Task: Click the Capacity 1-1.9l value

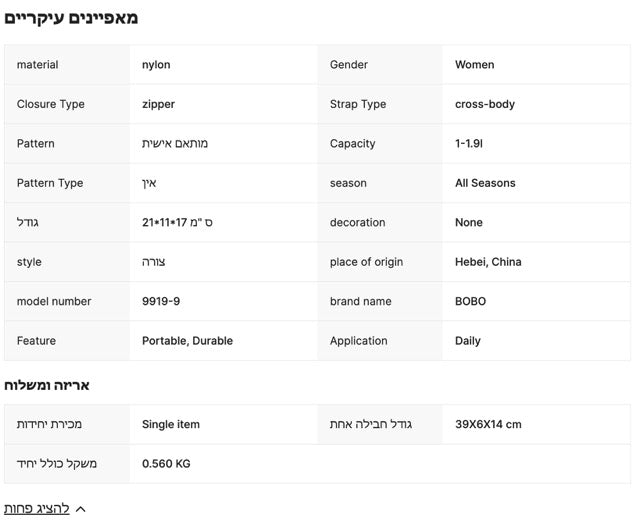Action: click(469, 144)
